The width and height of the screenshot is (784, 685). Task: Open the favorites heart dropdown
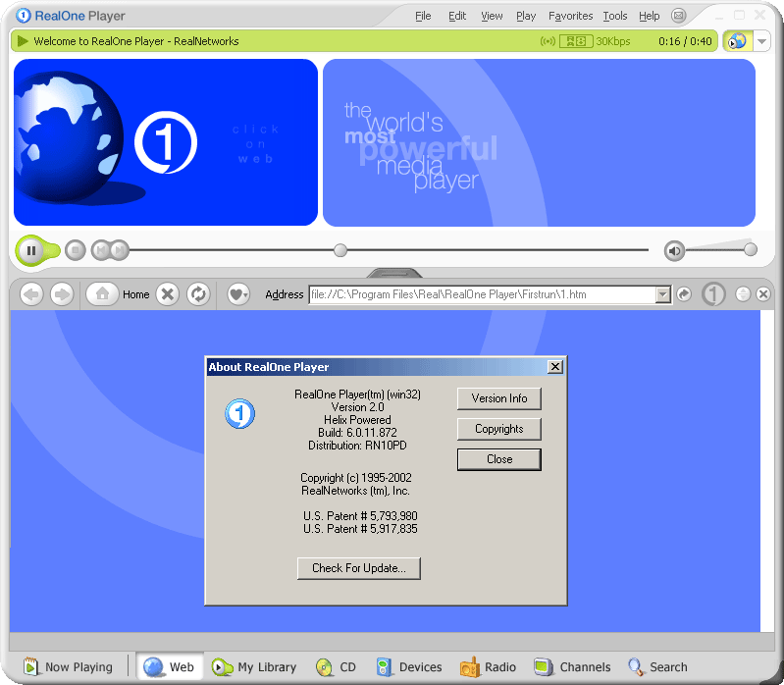point(238,294)
